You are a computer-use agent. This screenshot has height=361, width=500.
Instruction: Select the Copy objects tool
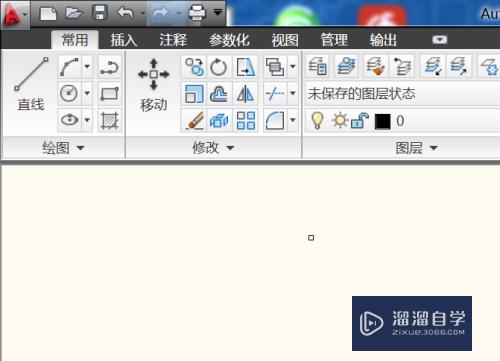pos(194,67)
